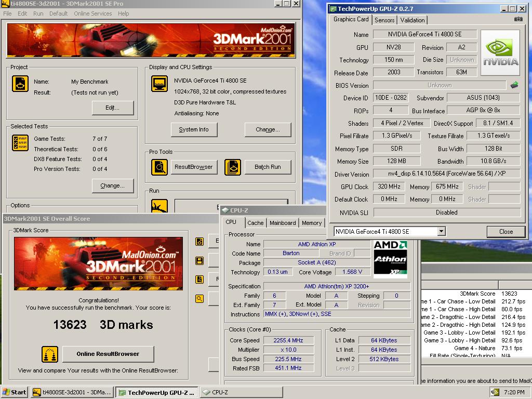The height and width of the screenshot is (399, 532).
Task: Click the GPU-Z title bar icon
Action: (334, 9)
